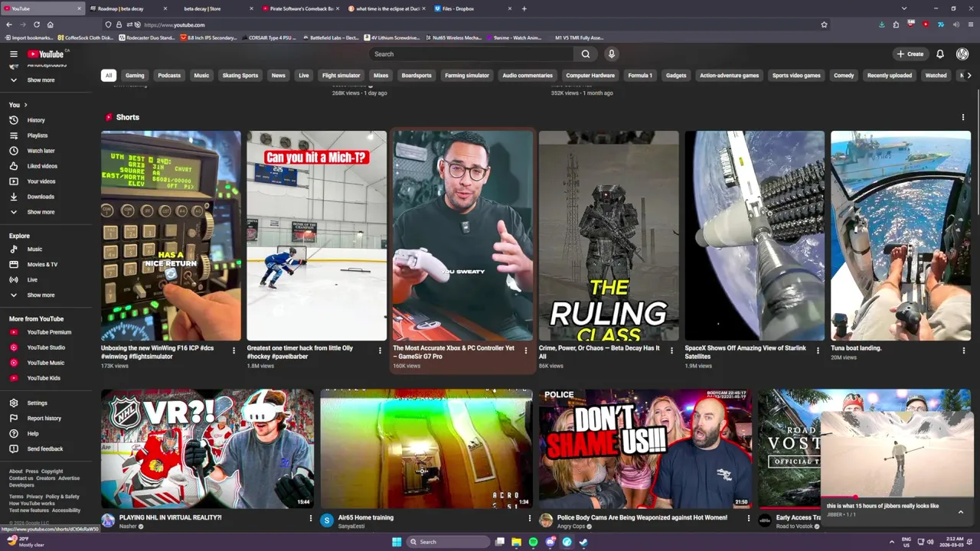Open the Privacy footer link

(34, 497)
